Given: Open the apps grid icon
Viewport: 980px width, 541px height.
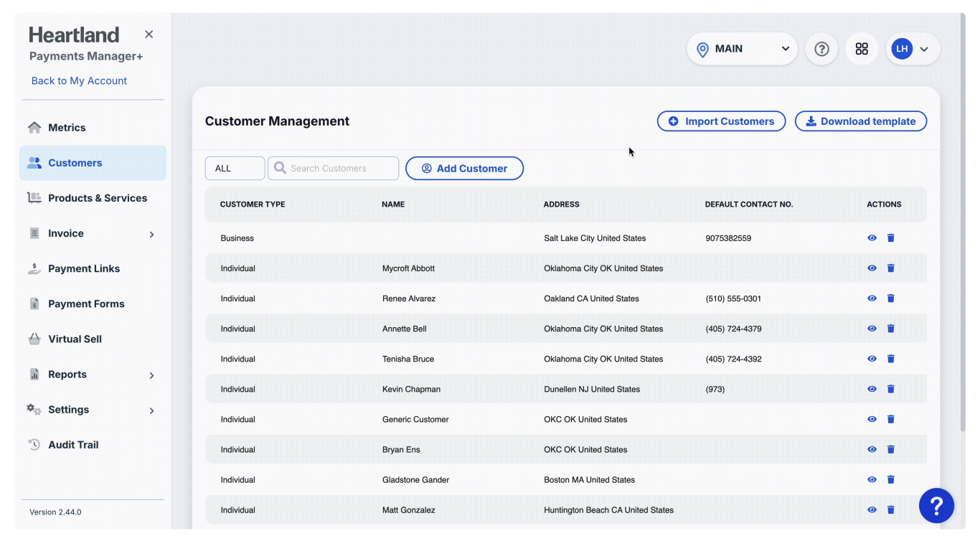Looking at the screenshot, I should point(862,49).
